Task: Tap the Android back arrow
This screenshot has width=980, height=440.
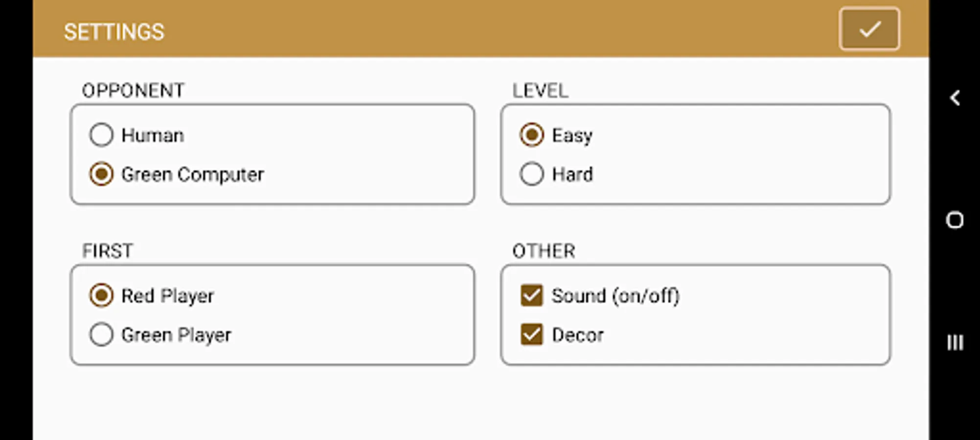Action: [x=955, y=98]
